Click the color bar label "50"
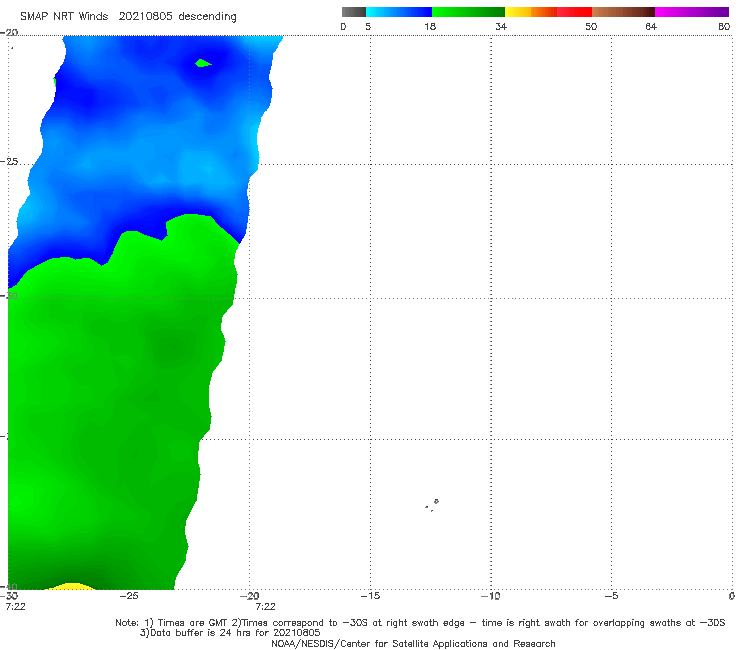This screenshot has height=650, width=740. (x=591, y=27)
